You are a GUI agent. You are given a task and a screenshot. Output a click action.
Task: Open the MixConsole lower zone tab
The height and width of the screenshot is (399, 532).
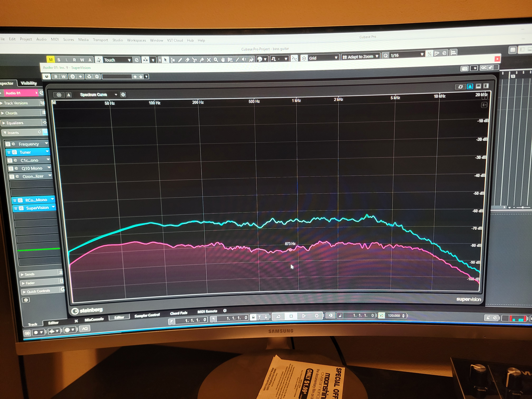94,319
